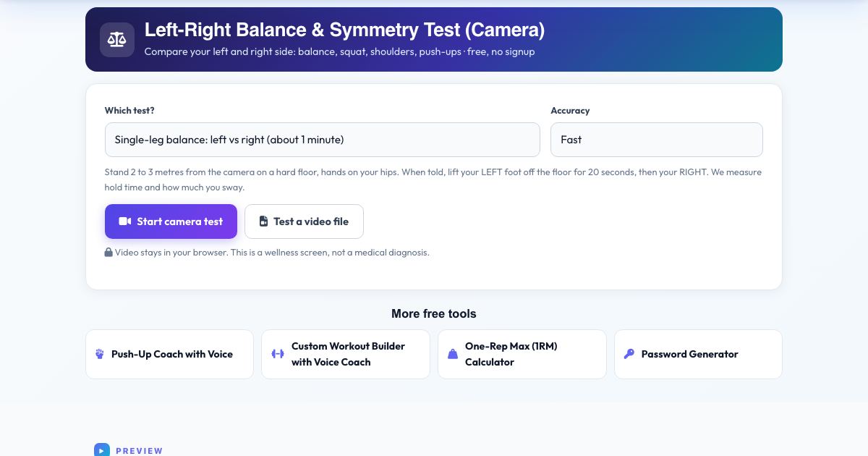The image size is (868, 456).
Task: Click the Push-Up Coach fist icon
Action: (100, 354)
